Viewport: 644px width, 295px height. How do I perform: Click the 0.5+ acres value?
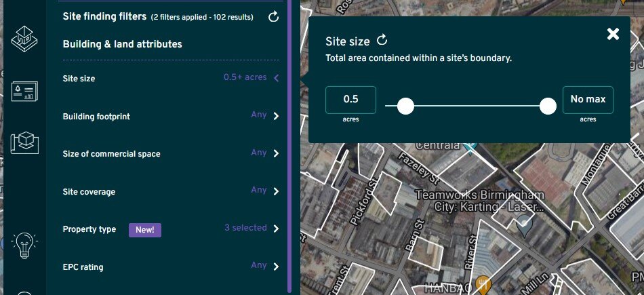[x=245, y=77]
